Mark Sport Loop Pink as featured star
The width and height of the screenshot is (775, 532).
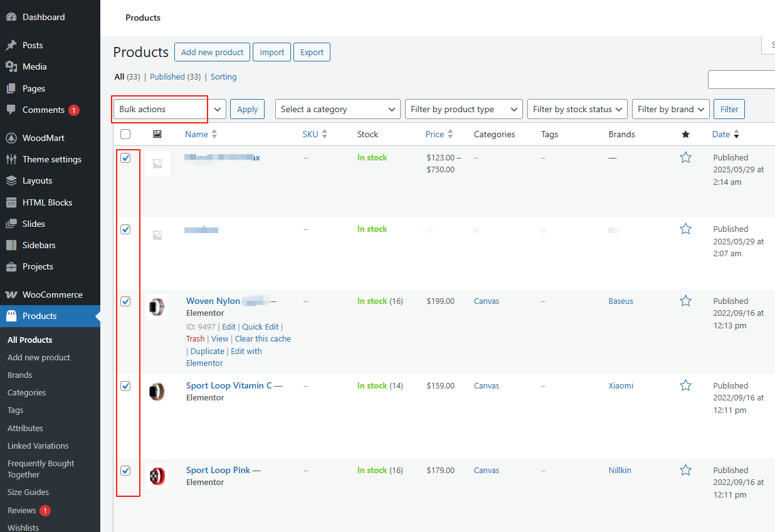point(685,470)
